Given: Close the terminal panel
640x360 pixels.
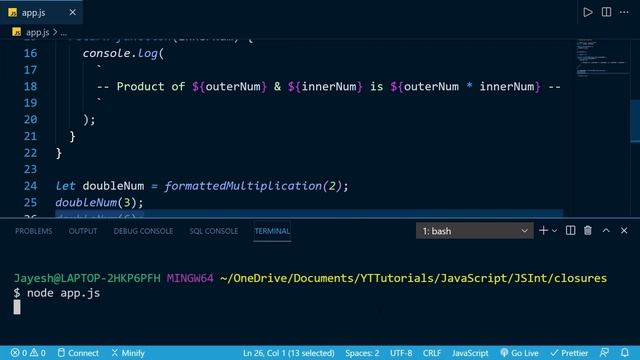Looking at the screenshot, I should (x=624, y=231).
